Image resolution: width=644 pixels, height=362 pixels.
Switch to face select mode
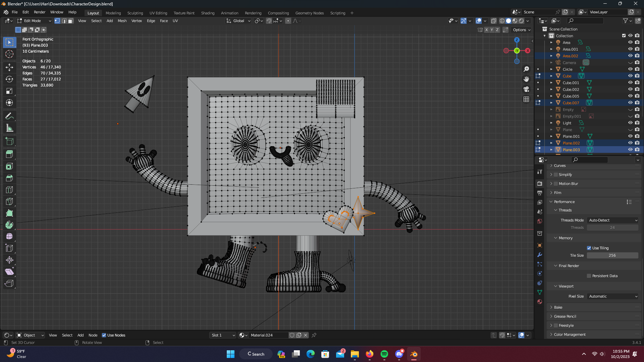coord(71,21)
